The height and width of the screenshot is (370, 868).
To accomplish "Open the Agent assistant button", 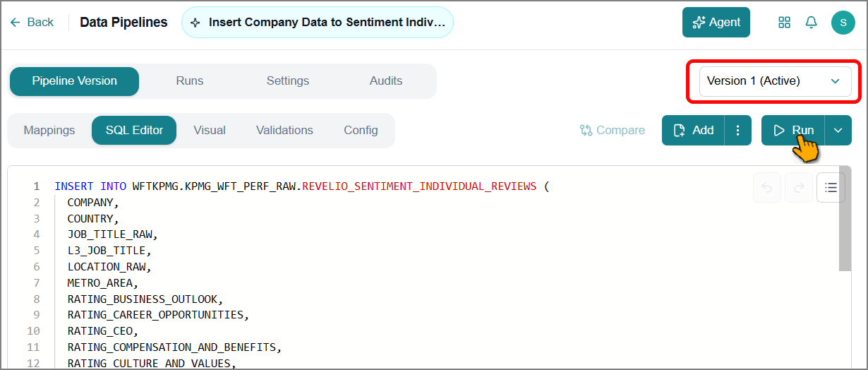I will 716,23.
